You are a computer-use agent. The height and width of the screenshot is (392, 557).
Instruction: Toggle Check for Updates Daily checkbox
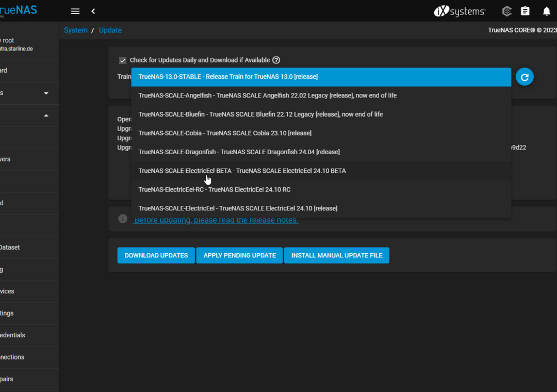tap(123, 60)
